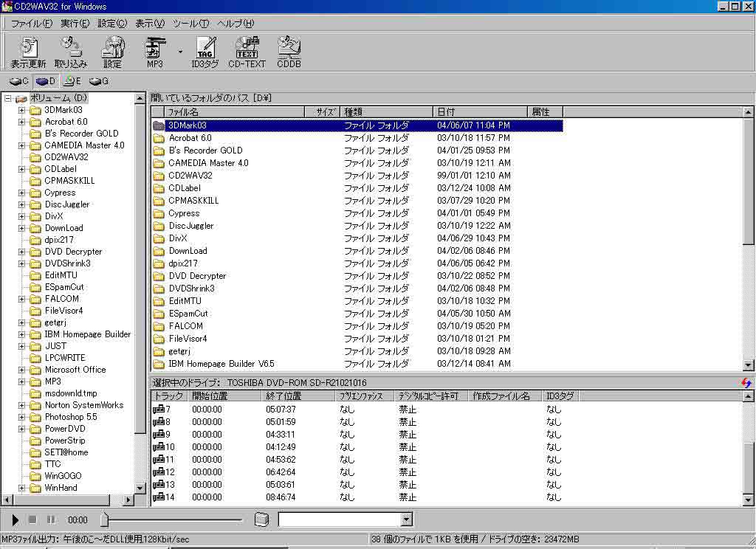Screen dimensions: 756x549
Task: Pause playback
Action: coord(51,519)
